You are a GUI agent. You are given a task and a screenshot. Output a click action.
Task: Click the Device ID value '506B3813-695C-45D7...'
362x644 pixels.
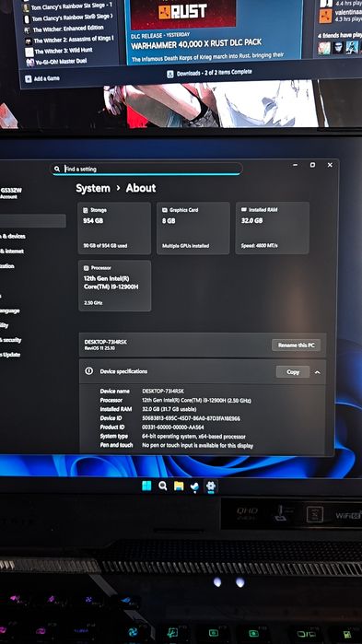pos(191,418)
